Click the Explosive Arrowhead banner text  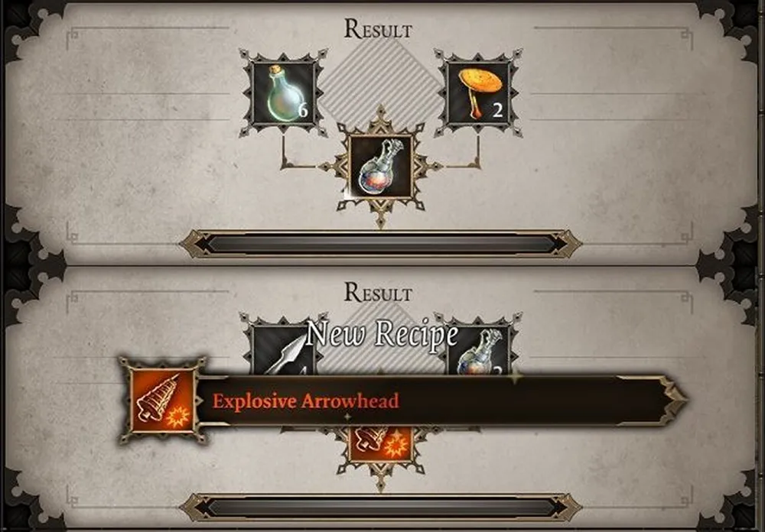point(306,401)
